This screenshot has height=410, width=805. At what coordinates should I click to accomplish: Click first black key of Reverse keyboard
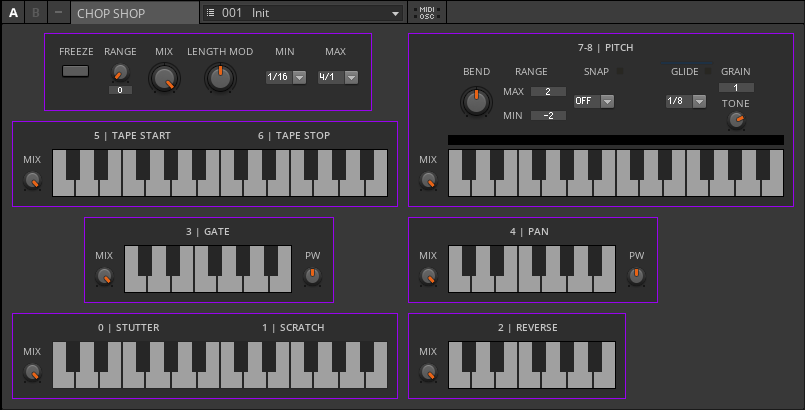point(469,357)
